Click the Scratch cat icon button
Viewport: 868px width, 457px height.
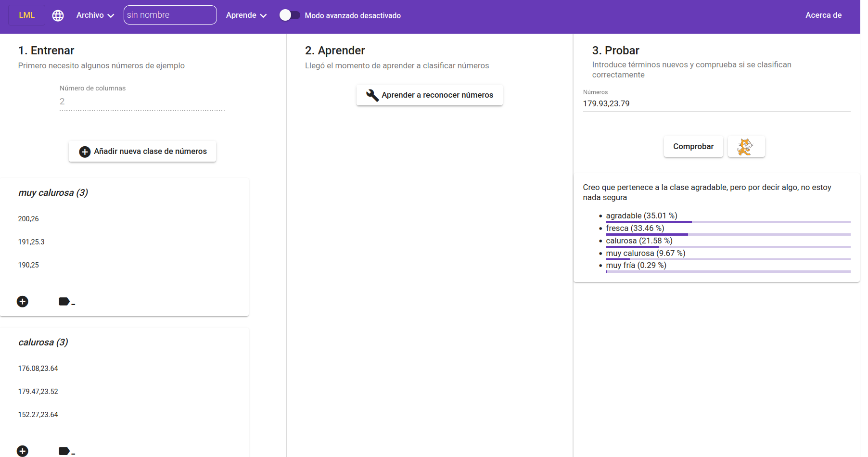[746, 147]
